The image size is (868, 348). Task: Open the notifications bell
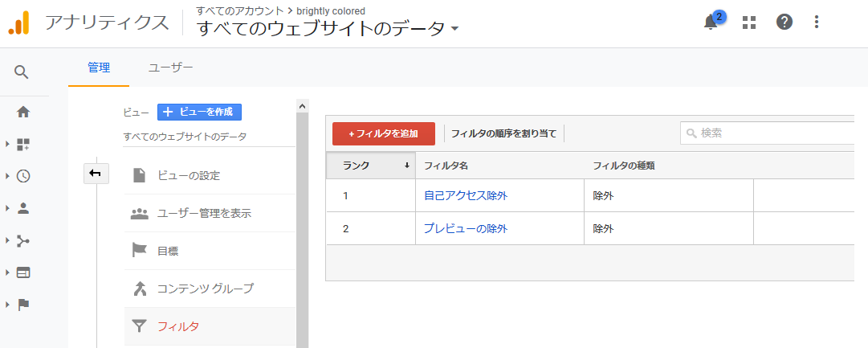tap(711, 23)
